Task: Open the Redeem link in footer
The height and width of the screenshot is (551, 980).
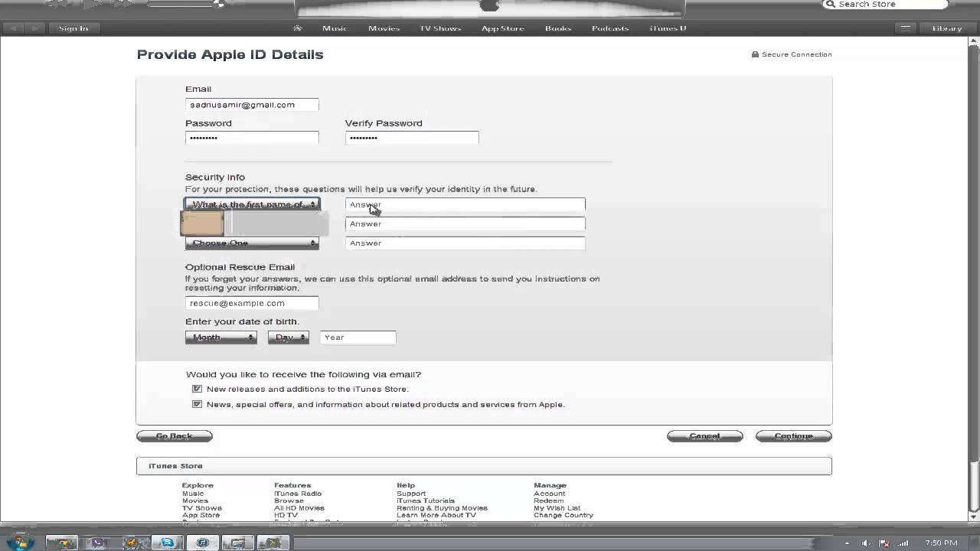Action: tap(548, 500)
